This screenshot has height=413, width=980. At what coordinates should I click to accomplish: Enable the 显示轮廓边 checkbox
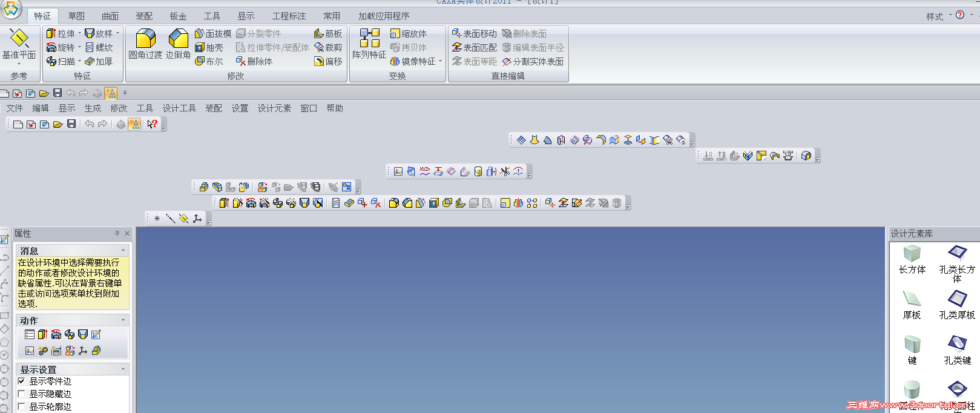tap(21, 406)
